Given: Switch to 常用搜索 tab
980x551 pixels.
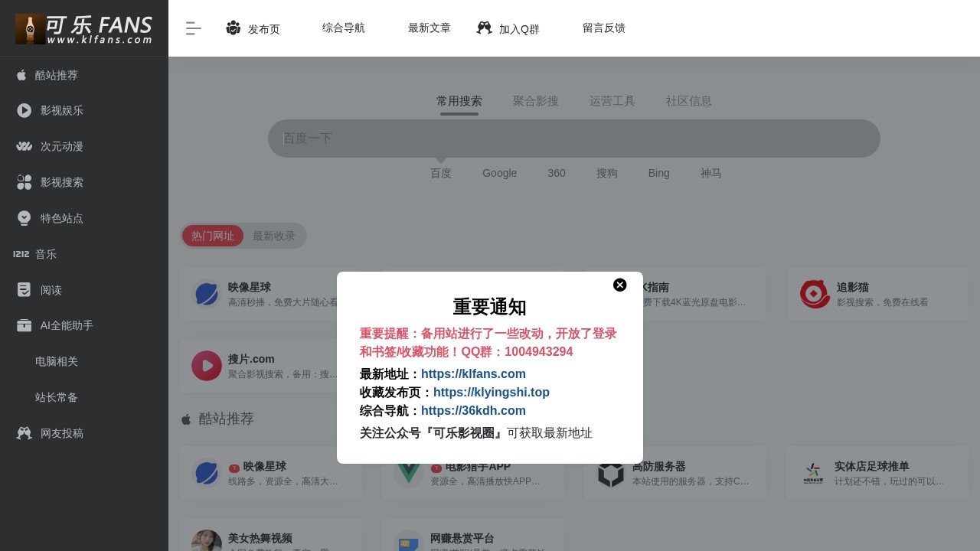Looking at the screenshot, I should (x=459, y=101).
